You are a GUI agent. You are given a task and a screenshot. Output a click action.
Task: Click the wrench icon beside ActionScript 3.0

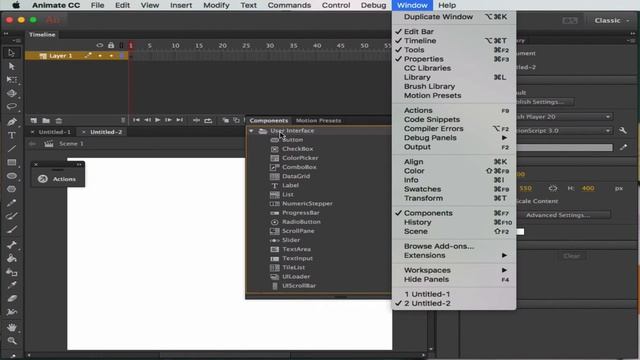click(622, 131)
